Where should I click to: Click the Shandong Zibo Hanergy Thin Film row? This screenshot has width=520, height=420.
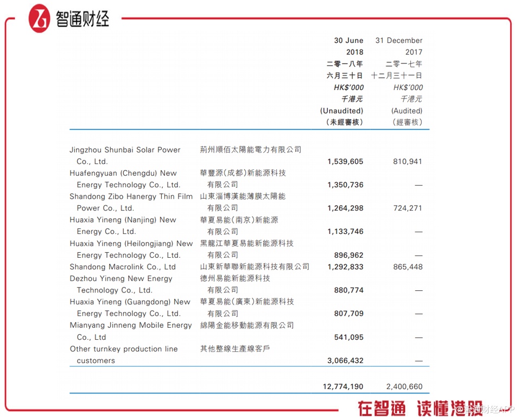249,202
